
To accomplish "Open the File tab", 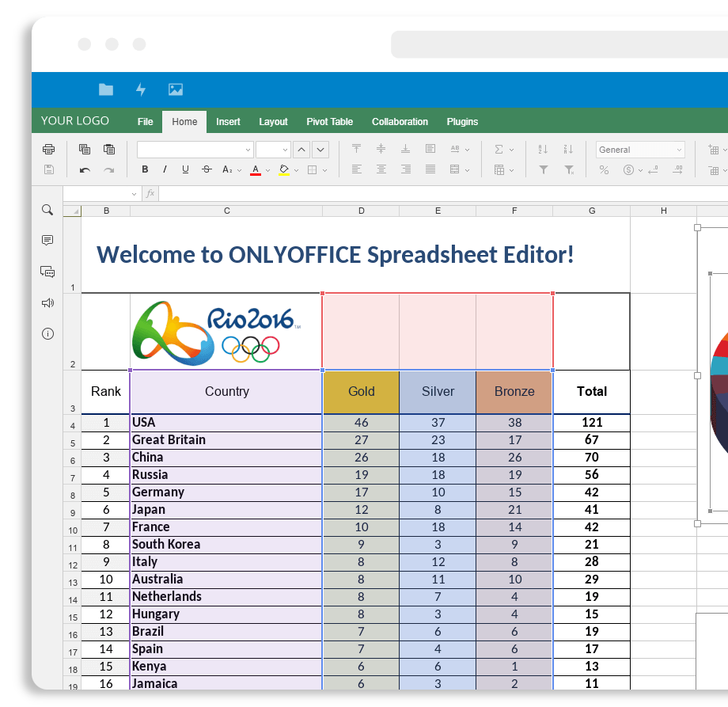I will click(146, 122).
